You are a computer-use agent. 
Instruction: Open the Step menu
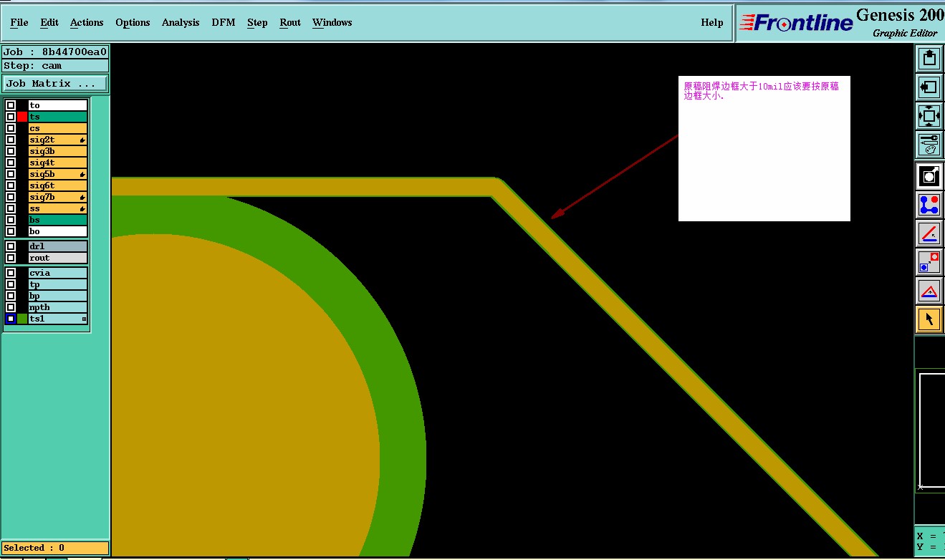(257, 23)
